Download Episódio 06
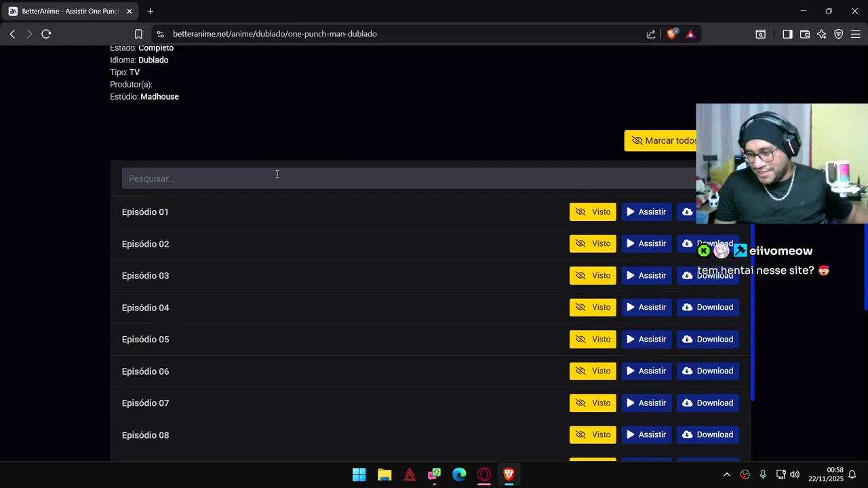The image size is (868, 488). 707,371
